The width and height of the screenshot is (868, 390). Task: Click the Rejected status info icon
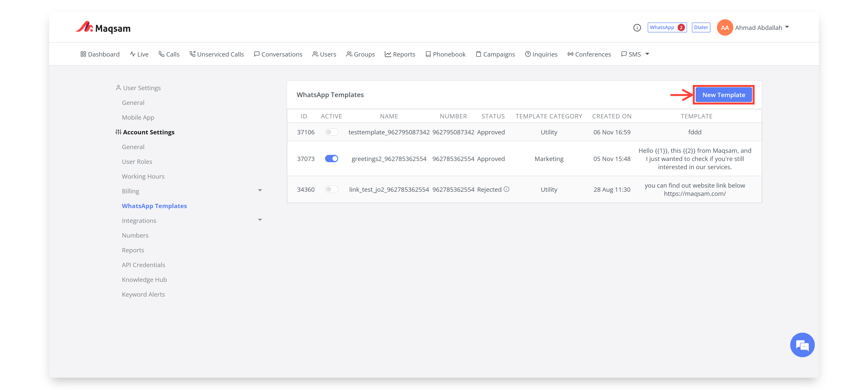pos(506,189)
